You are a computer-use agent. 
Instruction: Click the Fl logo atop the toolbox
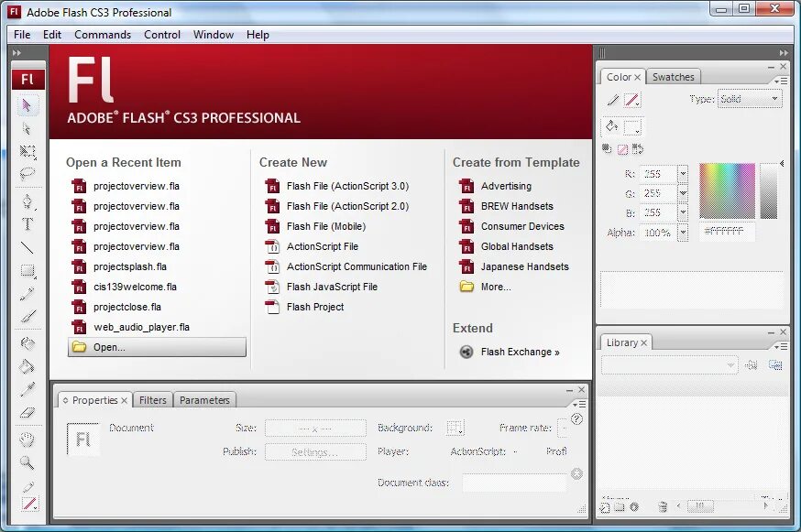coord(28,79)
